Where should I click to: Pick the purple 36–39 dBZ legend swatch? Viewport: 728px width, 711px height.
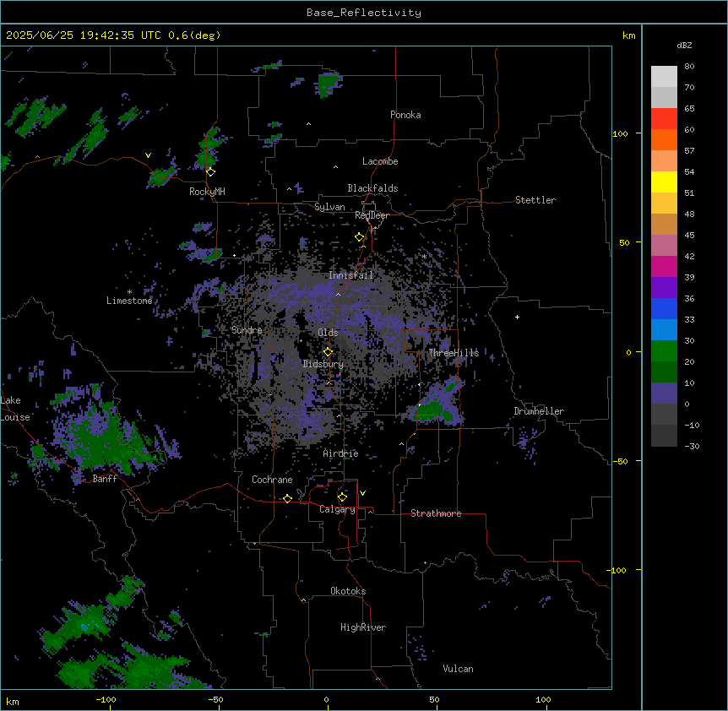tap(664, 288)
